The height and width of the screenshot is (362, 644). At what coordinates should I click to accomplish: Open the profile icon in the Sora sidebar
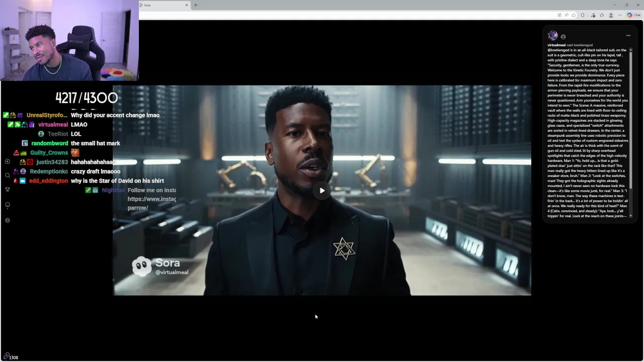tap(8, 220)
